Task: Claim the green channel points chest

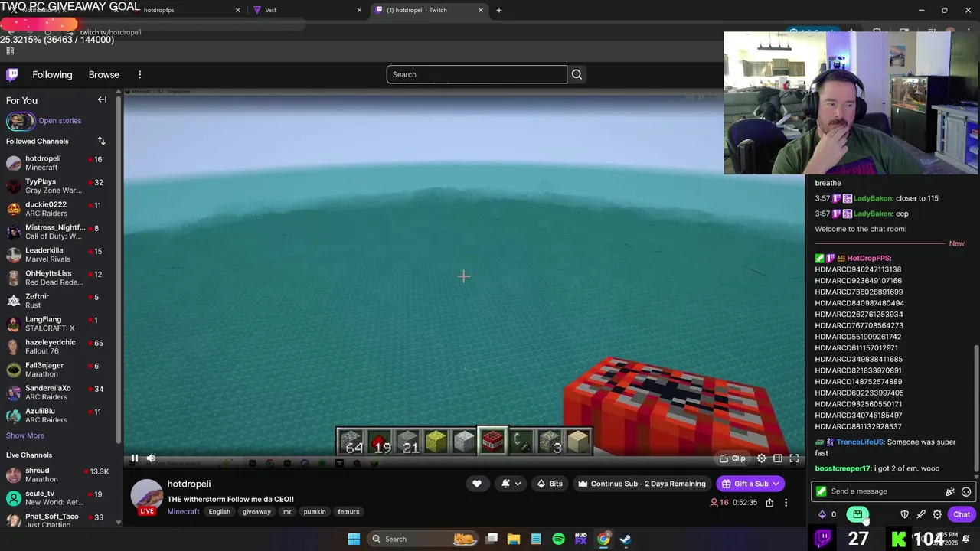Action: click(x=857, y=514)
